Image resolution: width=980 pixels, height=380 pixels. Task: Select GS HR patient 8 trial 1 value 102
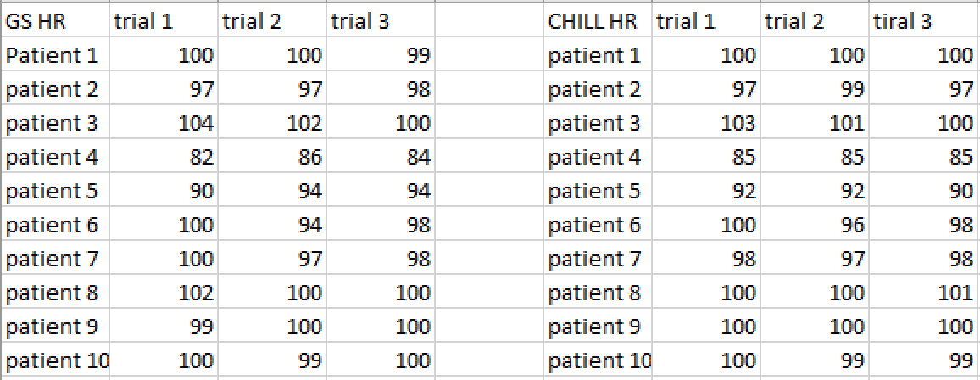(164, 293)
